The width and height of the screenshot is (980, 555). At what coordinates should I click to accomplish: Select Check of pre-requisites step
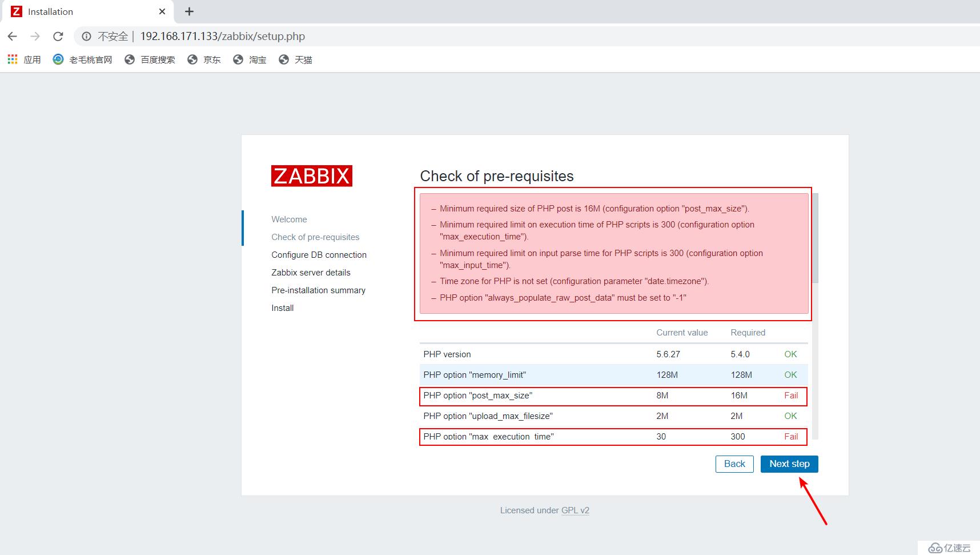[315, 237]
